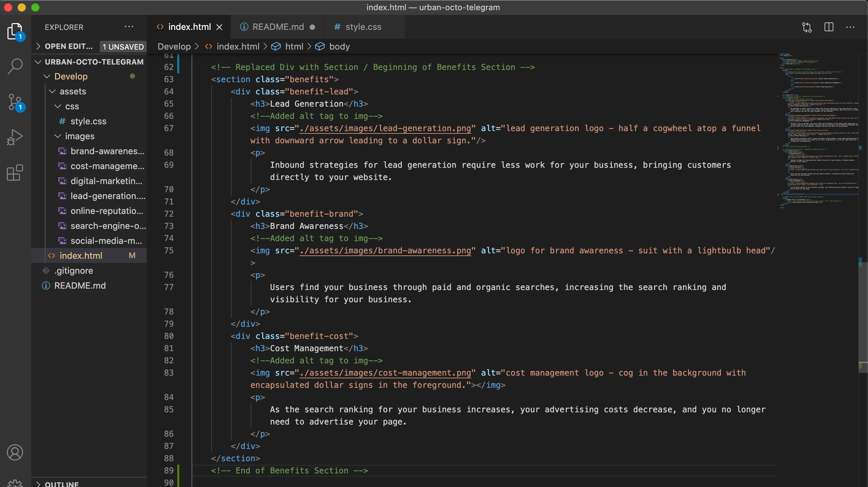
Task: Click the minimap code overview
Action: [x=818, y=131]
